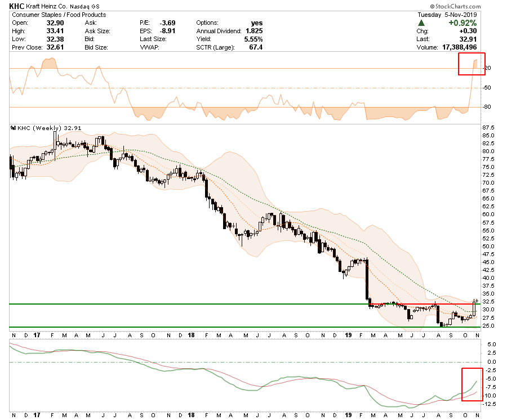Click the +0.92% percent change

tap(462, 23)
